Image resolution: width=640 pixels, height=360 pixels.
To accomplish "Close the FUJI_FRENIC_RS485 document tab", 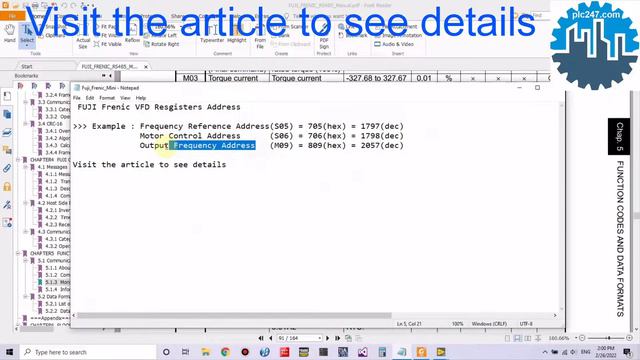I will (x=146, y=67).
